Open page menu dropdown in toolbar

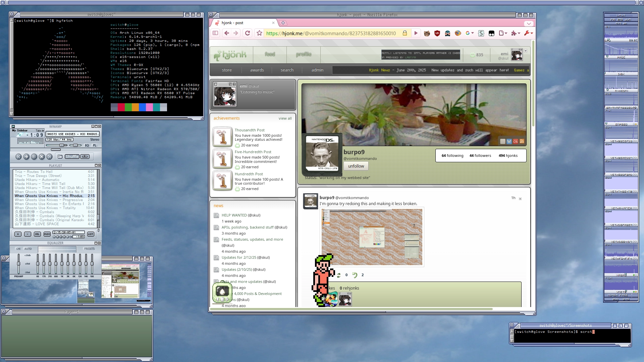coord(503,33)
